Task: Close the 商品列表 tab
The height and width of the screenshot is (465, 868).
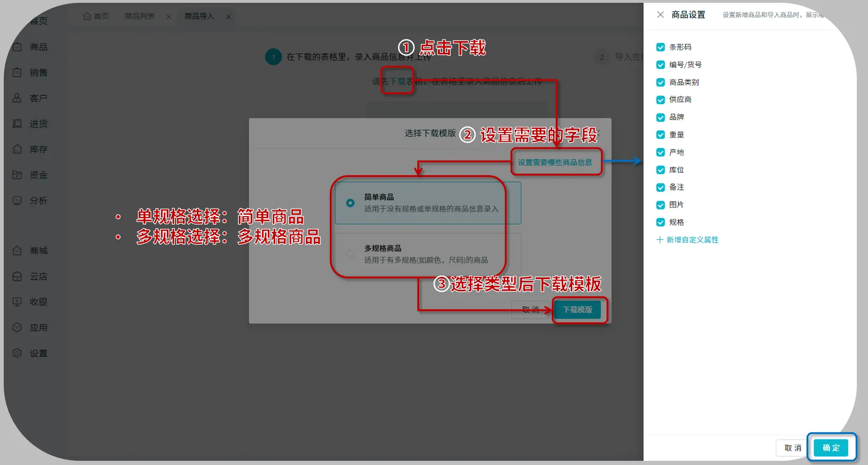Action: (x=169, y=17)
